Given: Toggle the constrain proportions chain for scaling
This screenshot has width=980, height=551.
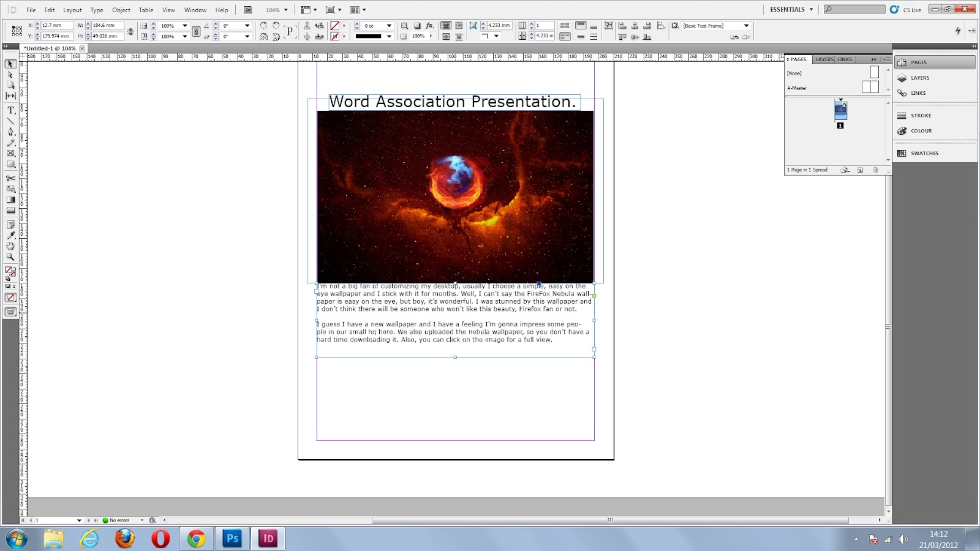Looking at the screenshot, I should pos(197,31).
